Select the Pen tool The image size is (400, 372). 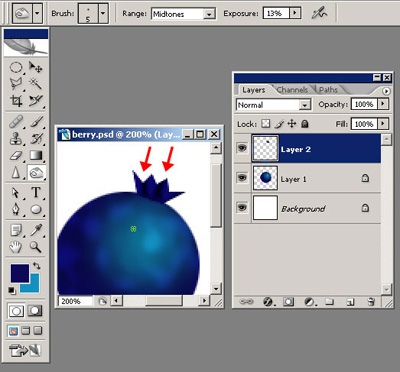[16, 209]
